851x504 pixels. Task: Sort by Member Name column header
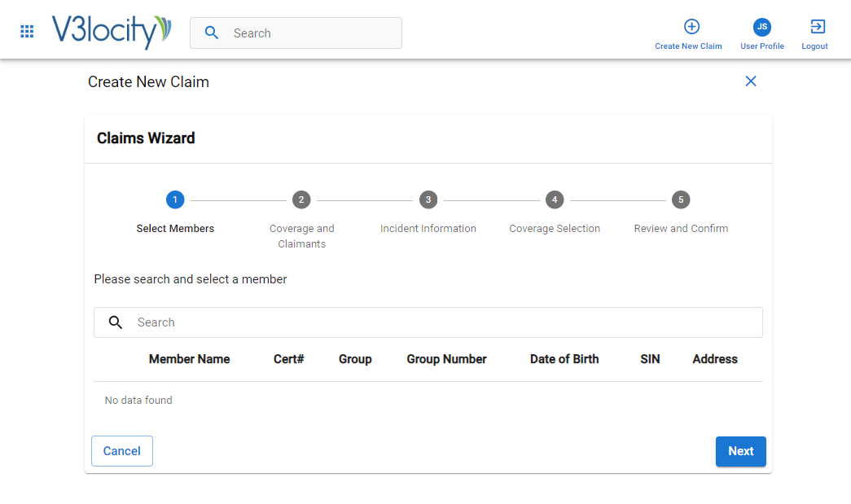pos(189,359)
